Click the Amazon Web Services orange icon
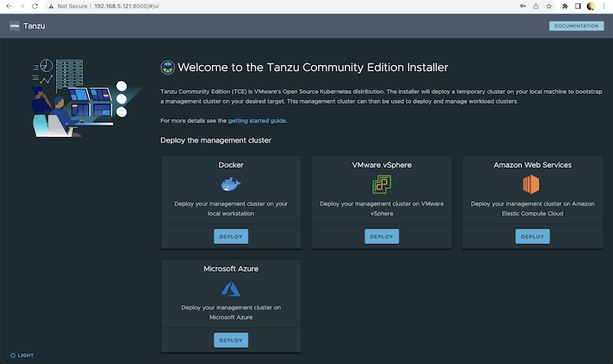The width and height of the screenshot is (613, 364). [x=532, y=184]
